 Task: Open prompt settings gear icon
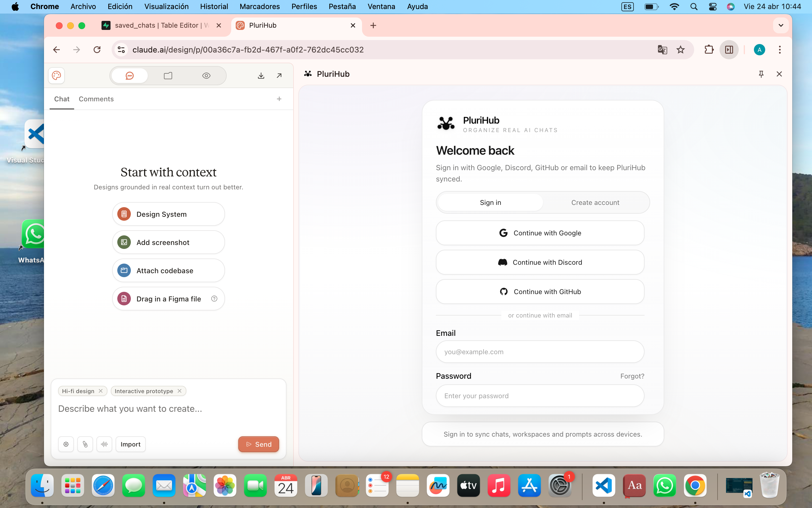click(66, 444)
